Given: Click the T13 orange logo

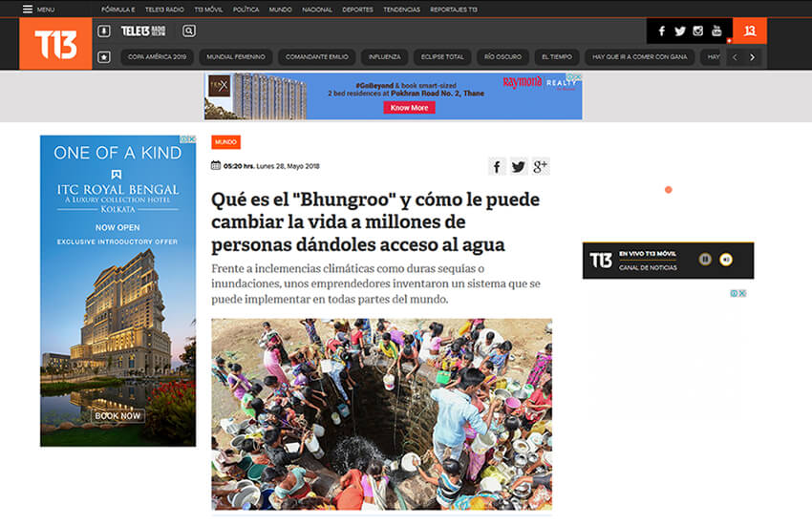Looking at the screenshot, I should [55, 44].
